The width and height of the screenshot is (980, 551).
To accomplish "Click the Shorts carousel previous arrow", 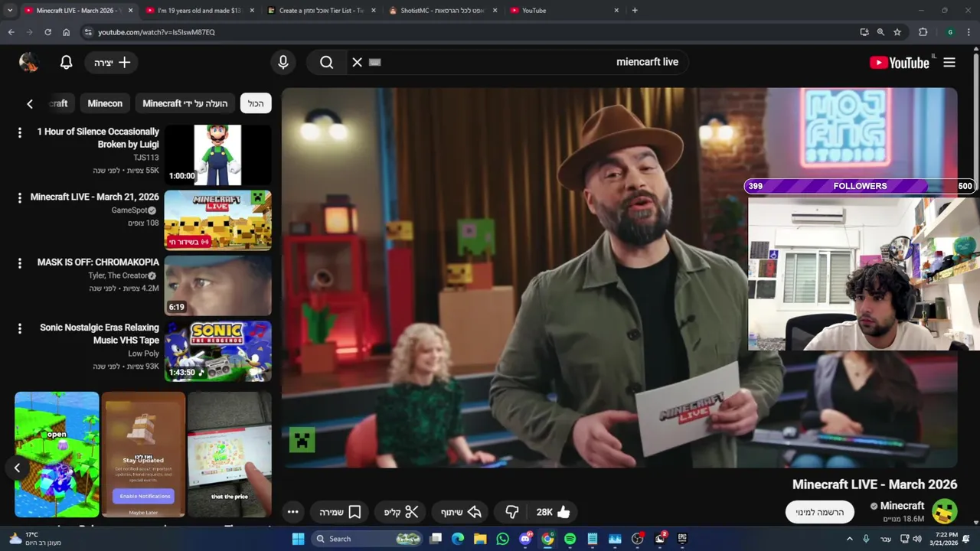I will (x=17, y=468).
